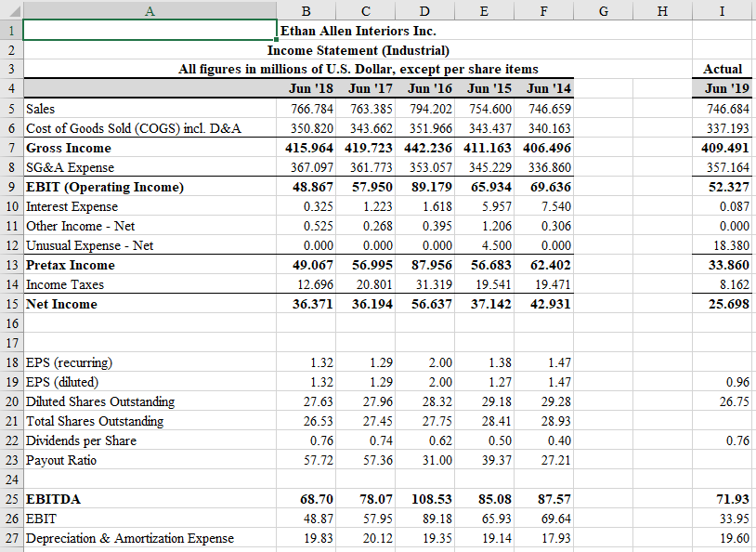Screen dimensions: 756x552
Task: Select the Payout Ratio value 57.72
Action: click(316, 460)
